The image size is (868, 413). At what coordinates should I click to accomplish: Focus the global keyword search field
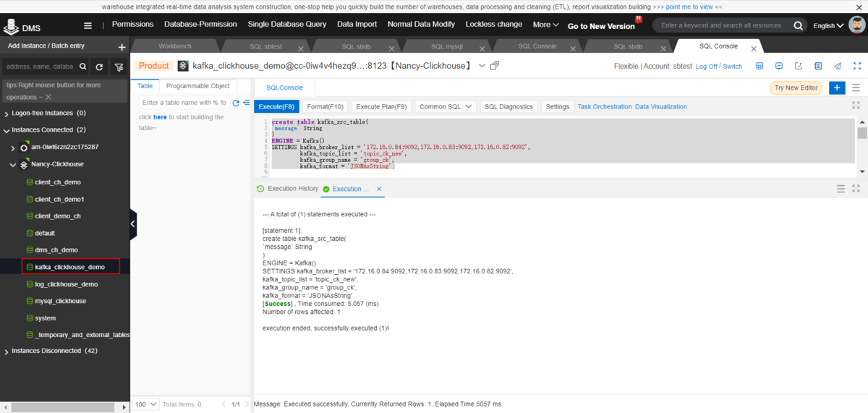tap(722, 25)
